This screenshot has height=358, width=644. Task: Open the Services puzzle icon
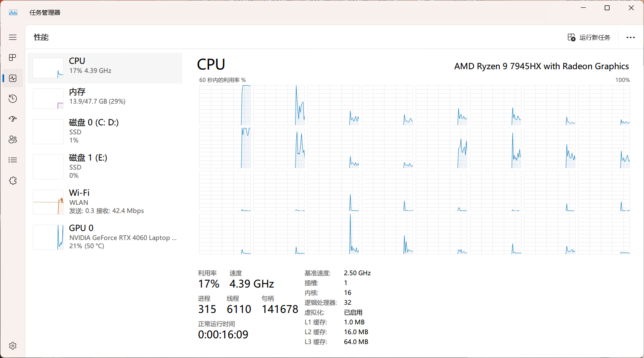pos(13,181)
